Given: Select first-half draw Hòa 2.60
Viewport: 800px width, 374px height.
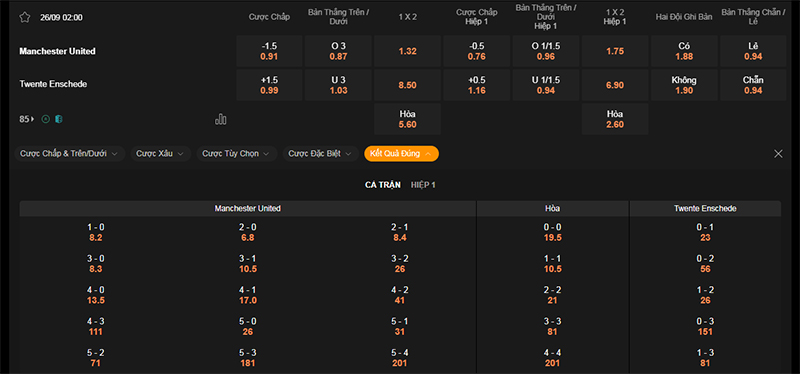Looking at the screenshot, I should (615, 119).
